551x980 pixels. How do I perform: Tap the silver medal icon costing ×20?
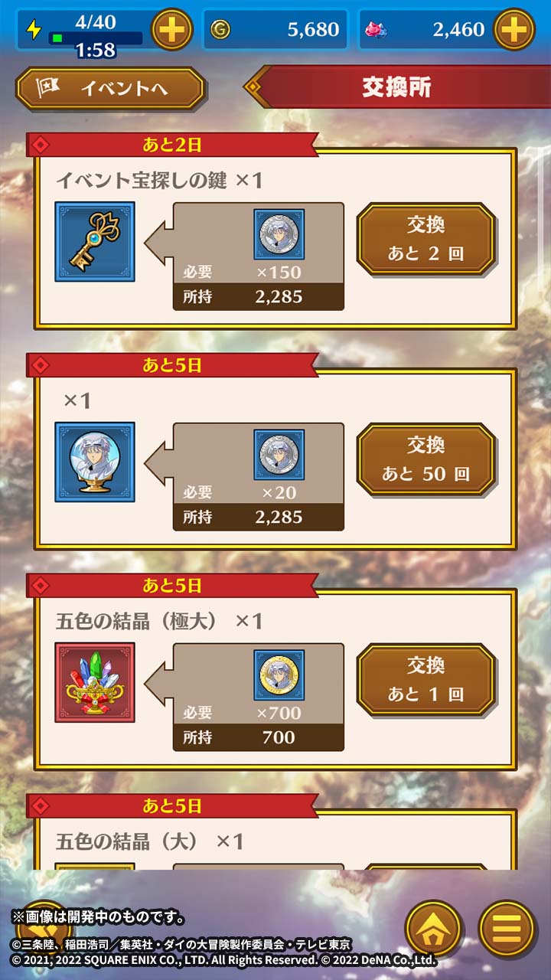click(x=279, y=455)
